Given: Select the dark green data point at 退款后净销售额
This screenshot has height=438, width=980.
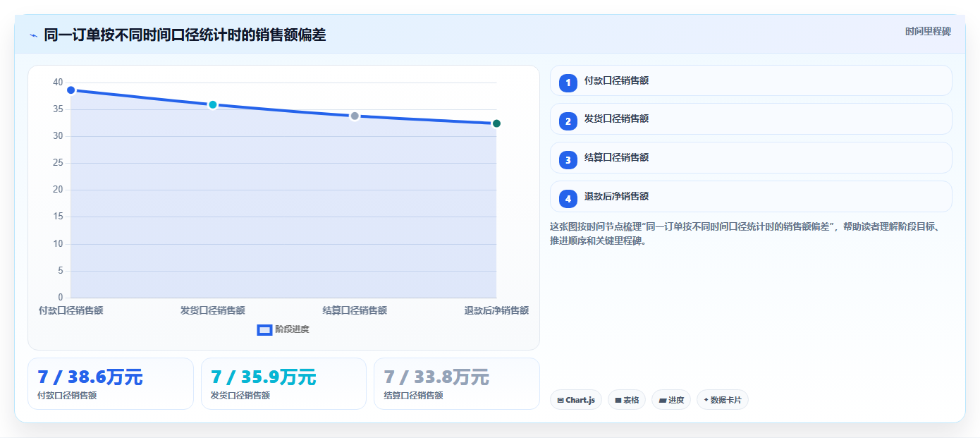Looking at the screenshot, I should point(496,123).
